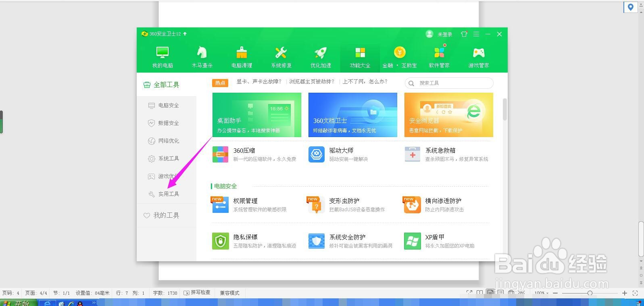This screenshot has width=644, height=306.
Task: Launch 系统急救箱 tool icon
Action: (x=413, y=154)
